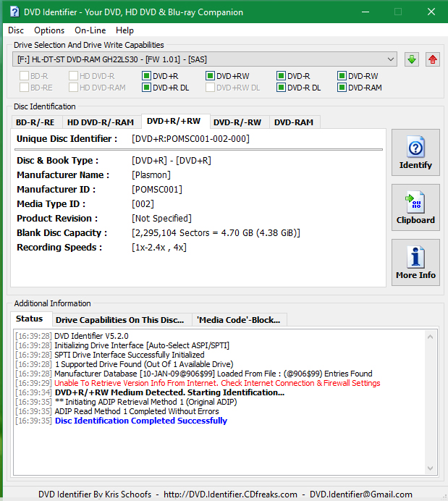Switch to the BD-R/-RE tab
Viewport: 448px width, 501px height.
(35, 122)
